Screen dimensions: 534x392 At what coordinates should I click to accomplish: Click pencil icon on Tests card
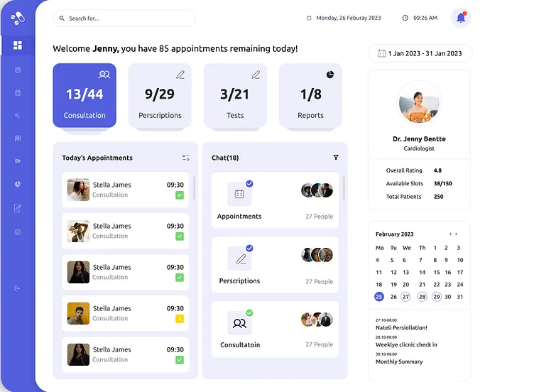(256, 75)
